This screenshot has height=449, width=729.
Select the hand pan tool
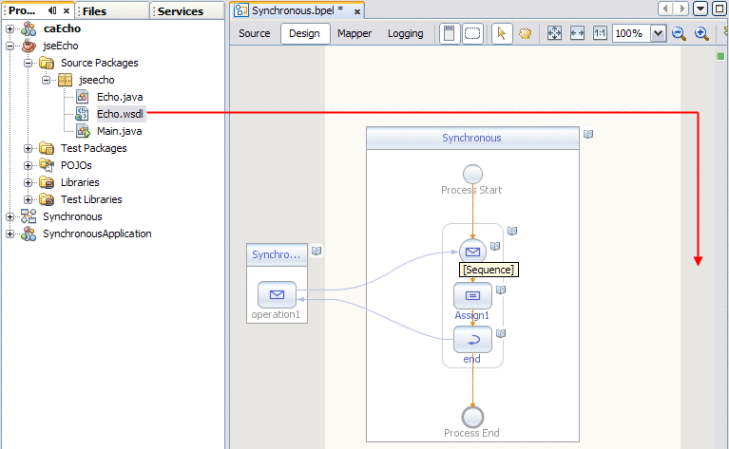[525, 33]
